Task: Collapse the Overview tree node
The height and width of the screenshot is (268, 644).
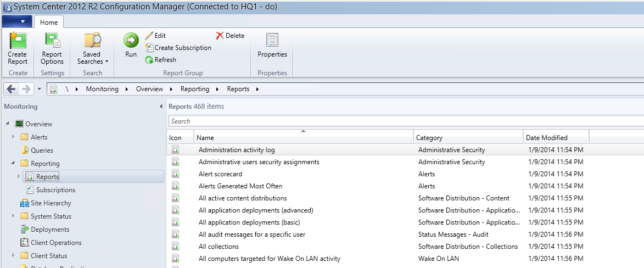Action: (9, 124)
